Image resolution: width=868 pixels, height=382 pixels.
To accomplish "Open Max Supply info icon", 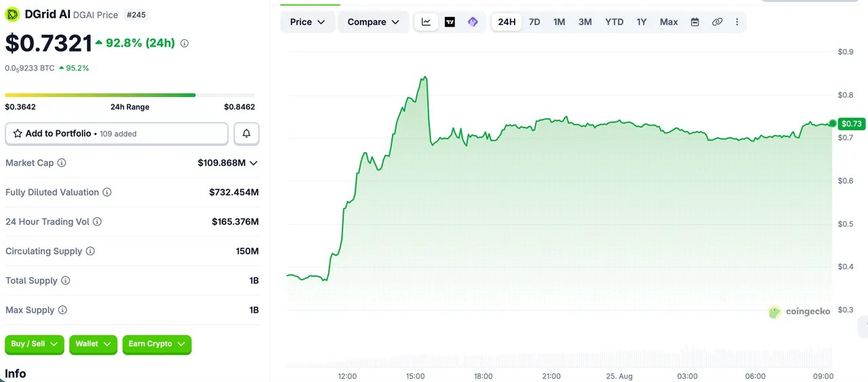I will tap(62, 310).
